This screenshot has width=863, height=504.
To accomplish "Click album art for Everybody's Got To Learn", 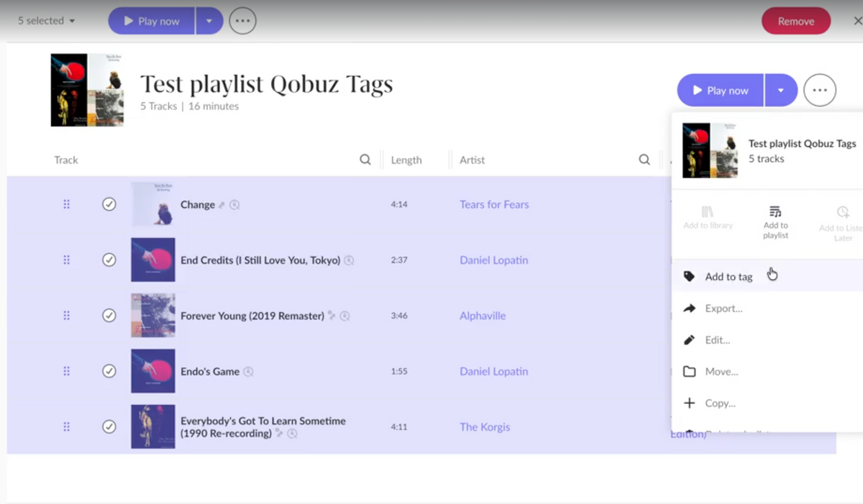I will (x=153, y=426).
